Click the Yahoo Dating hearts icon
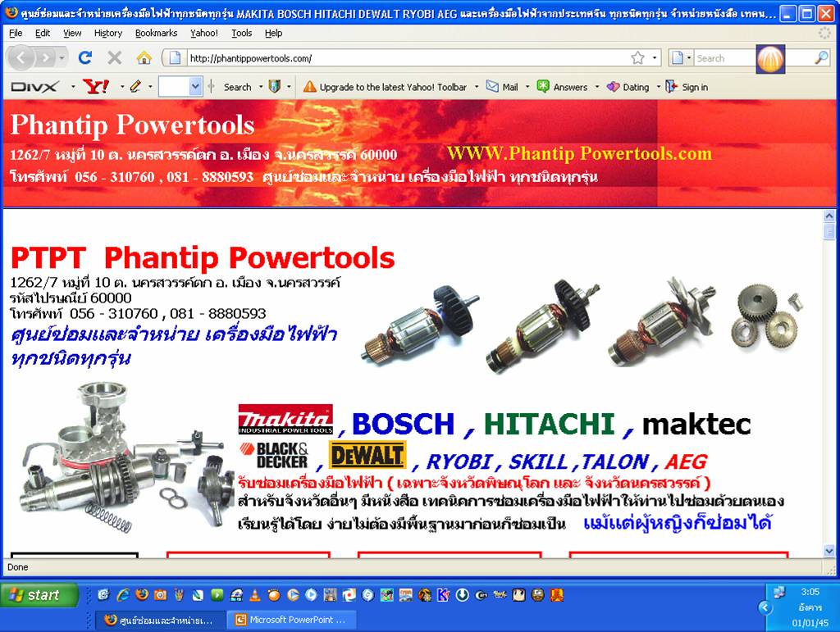The width and height of the screenshot is (840, 632). (x=613, y=87)
